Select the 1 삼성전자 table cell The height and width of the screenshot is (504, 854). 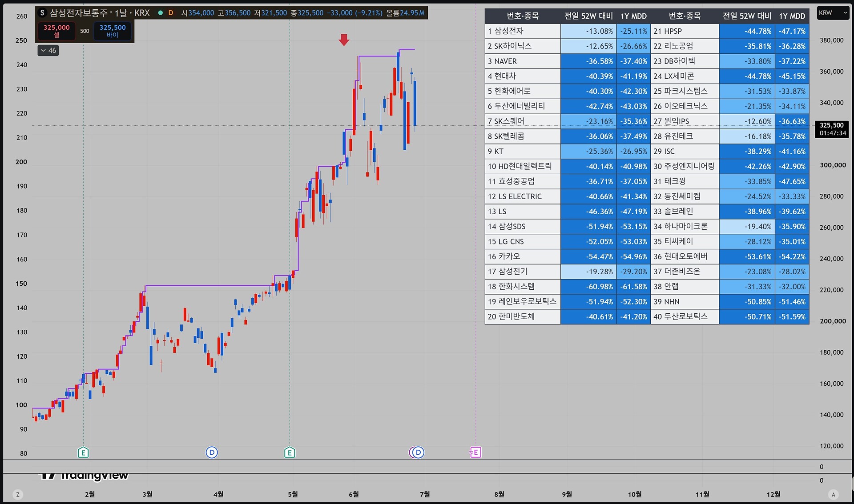[523, 31]
